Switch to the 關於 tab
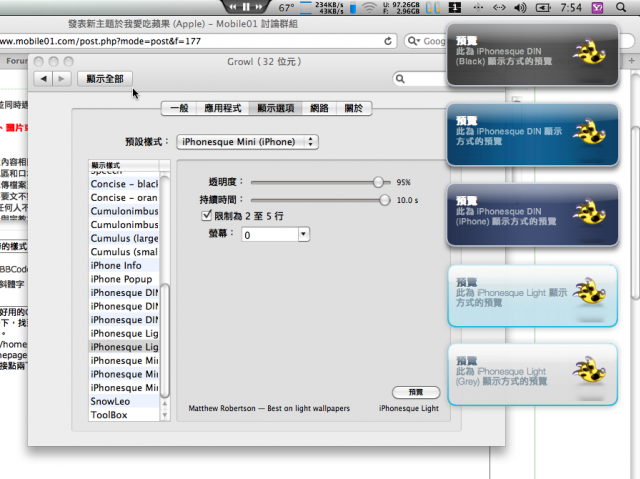The image size is (640, 479). click(x=353, y=108)
